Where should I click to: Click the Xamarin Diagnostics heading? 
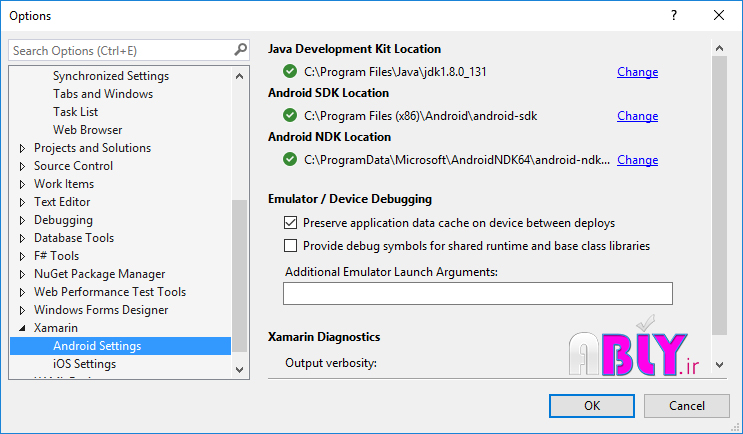point(324,337)
